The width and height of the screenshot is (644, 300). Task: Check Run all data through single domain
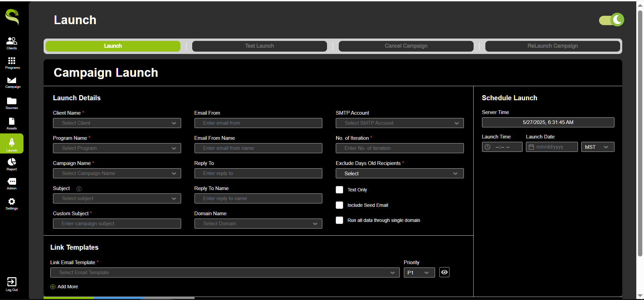pyautogui.click(x=339, y=220)
